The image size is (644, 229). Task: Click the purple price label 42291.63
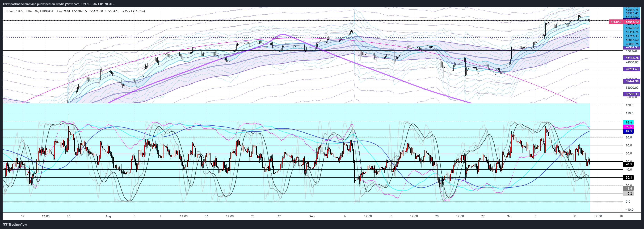pyautogui.click(x=632, y=69)
